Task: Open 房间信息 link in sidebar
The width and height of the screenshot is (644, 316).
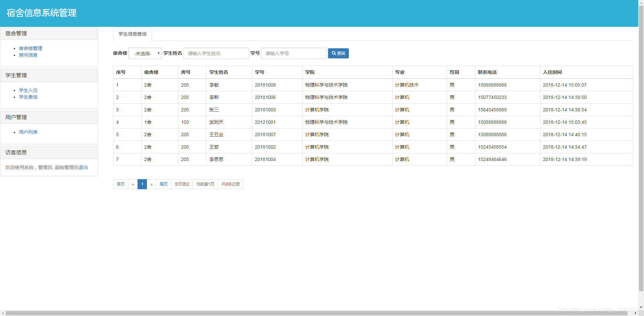Action: (28, 55)
